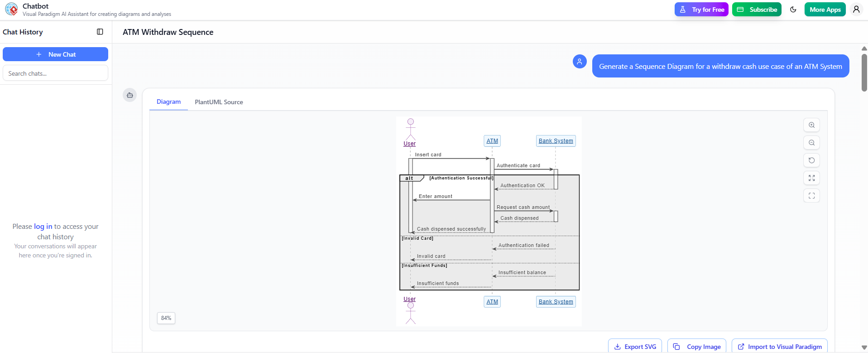The image size is (868, 353).
Task: Click the user account profile icon
Action: pos(856,10)
